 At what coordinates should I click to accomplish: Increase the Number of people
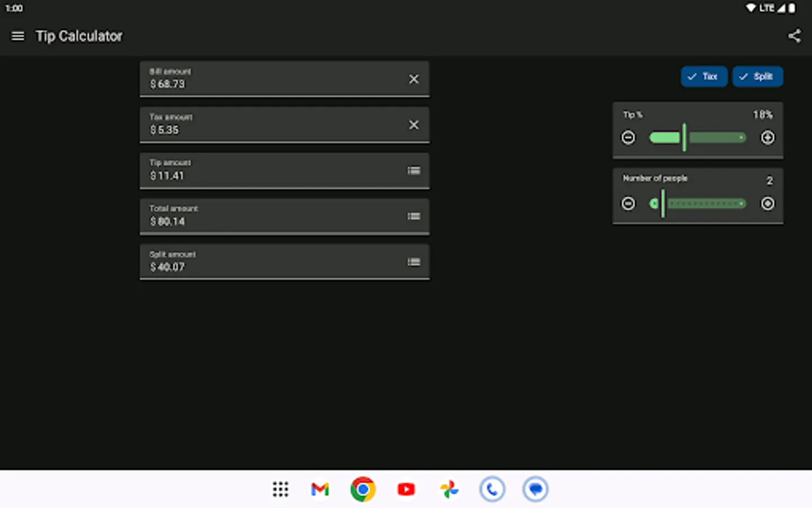coord(767,203)
